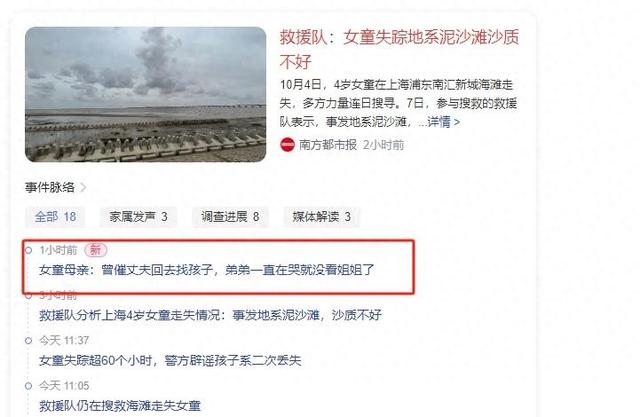Open 女童失踪超60个小时 news entry
This screenshot has height=417, width=640.
coord(170,360)
